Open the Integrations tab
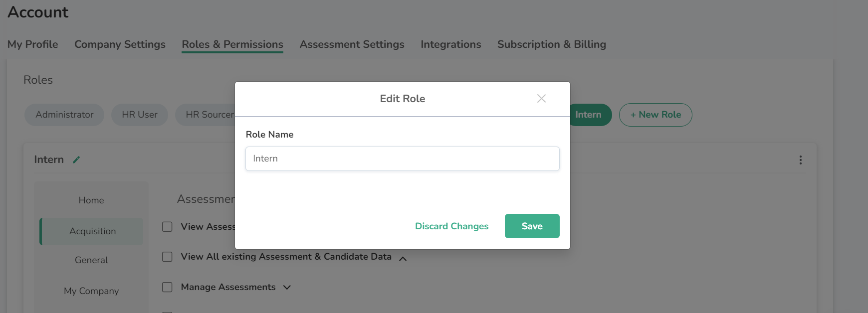This screenshot has width=868, height=313. point(450,44)
